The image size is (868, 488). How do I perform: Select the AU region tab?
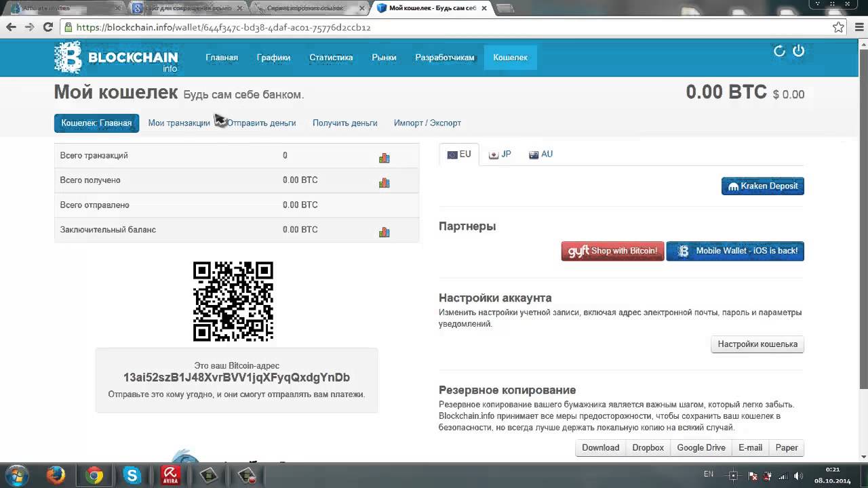point(541,155)
